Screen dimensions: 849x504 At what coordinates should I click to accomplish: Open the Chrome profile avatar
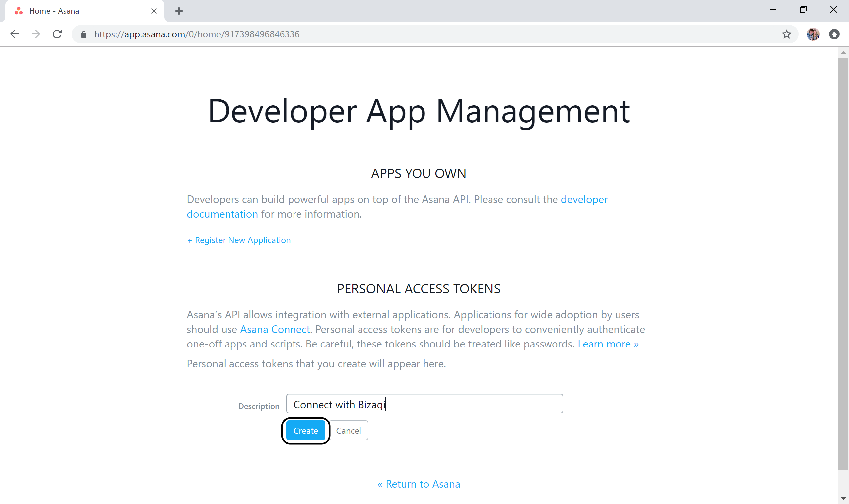813,34
